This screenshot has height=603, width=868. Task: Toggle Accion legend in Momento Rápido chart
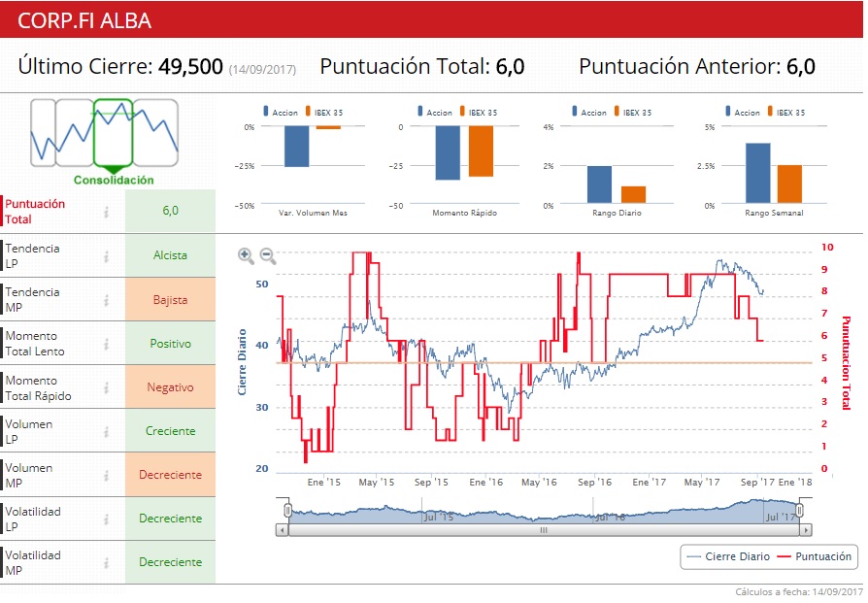click(435, 112)
